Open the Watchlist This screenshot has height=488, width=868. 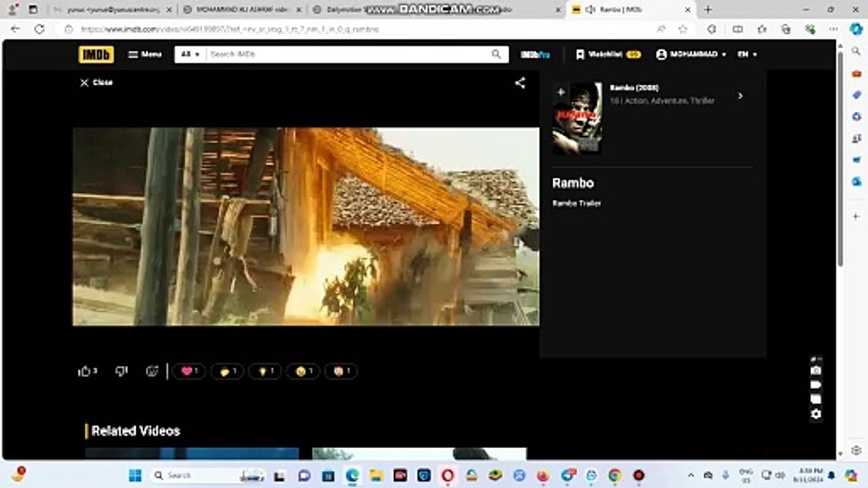[608, 54]
